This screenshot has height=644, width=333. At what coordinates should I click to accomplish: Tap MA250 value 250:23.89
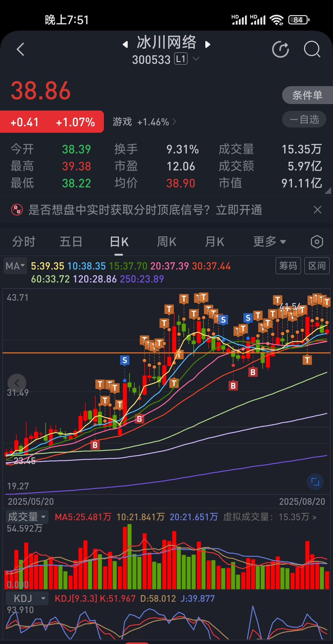click(x=142, y=279)
